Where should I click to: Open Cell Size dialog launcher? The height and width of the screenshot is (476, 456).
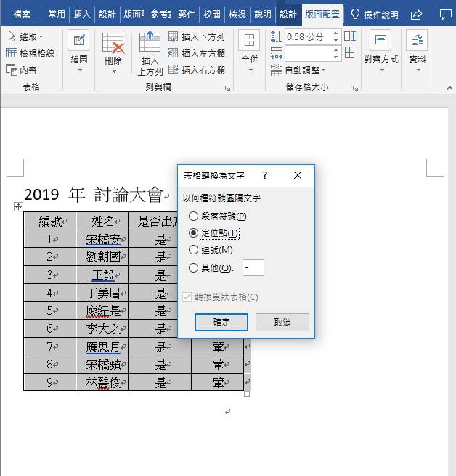(x=355, y=89)
